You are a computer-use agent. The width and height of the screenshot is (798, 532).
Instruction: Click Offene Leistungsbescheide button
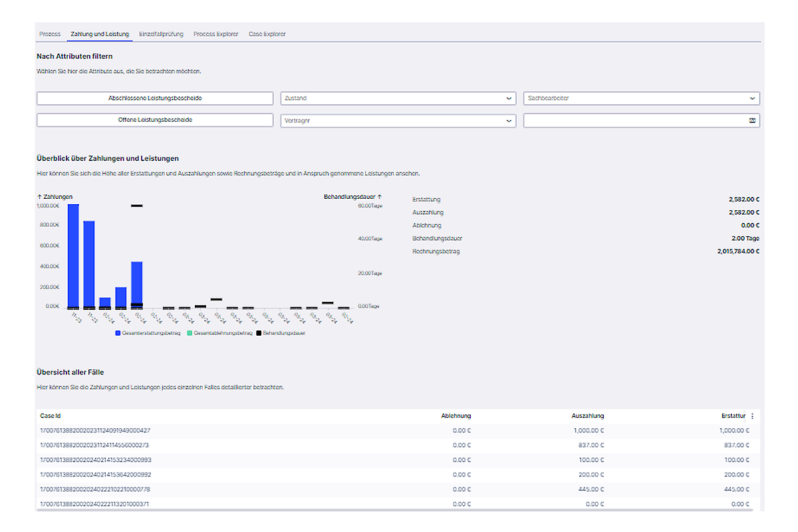[155, 120]
